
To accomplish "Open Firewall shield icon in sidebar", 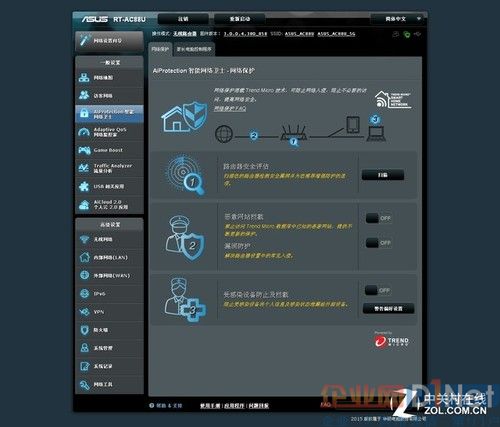I will (84, 330).
